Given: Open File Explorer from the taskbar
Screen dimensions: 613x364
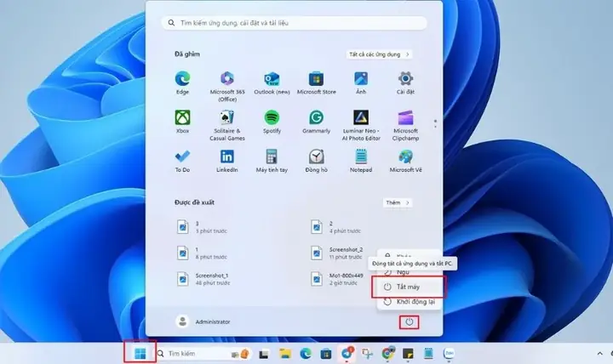Looking at the screenshot, I should pyautogui.click(x=285, y=354).
